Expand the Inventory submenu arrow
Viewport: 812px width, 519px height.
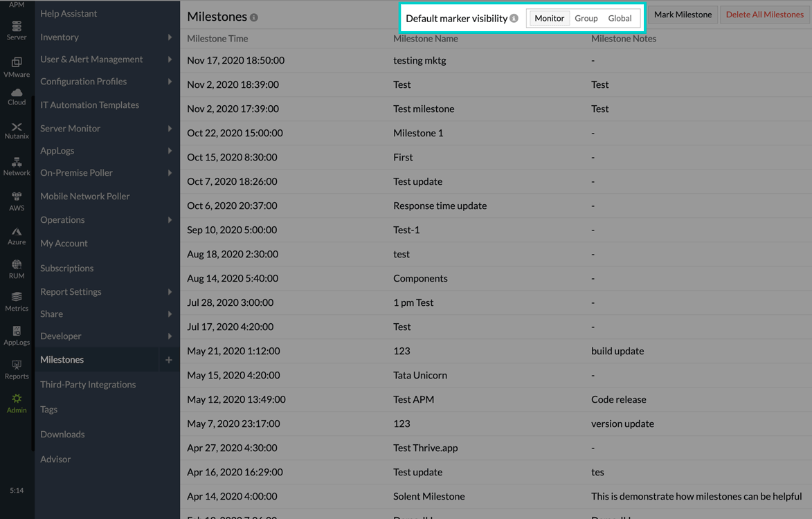[x=170, y=37]
